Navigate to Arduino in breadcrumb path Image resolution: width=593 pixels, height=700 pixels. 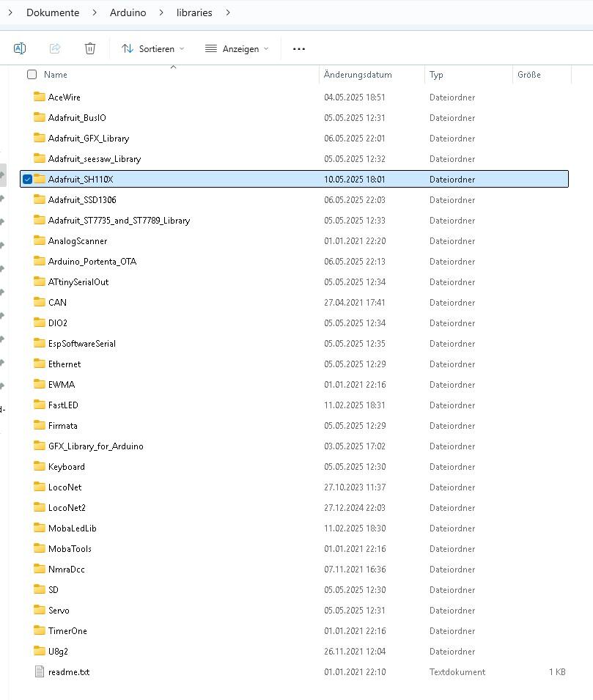click(128, 12)
